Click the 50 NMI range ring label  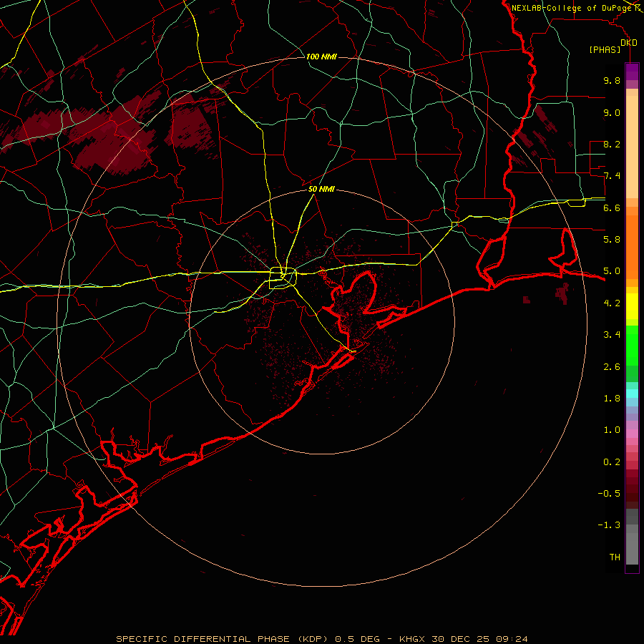coord(321,189)
